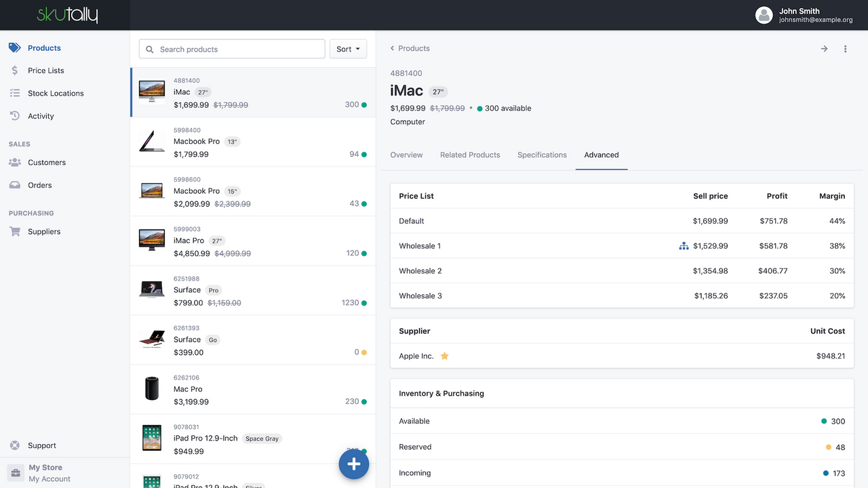This screenshot has height=488, width=868.
Task: Open Orders in the sidebar
Action: click(40, 185)
